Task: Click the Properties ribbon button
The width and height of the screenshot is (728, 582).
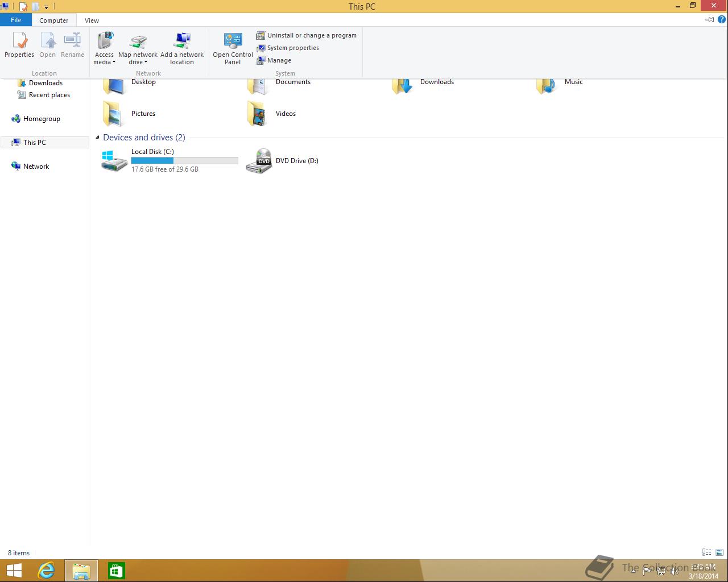Action: [x=19, y=45]
